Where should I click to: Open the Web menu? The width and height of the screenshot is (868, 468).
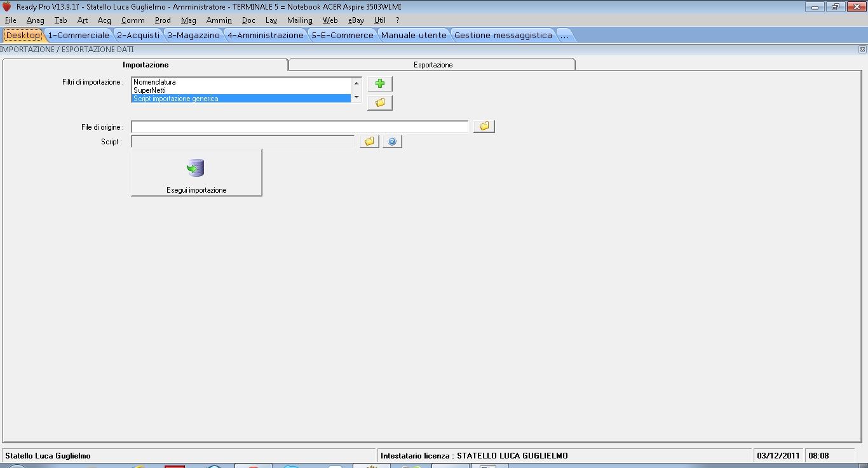pyautogui.click(x=330, y=20)
